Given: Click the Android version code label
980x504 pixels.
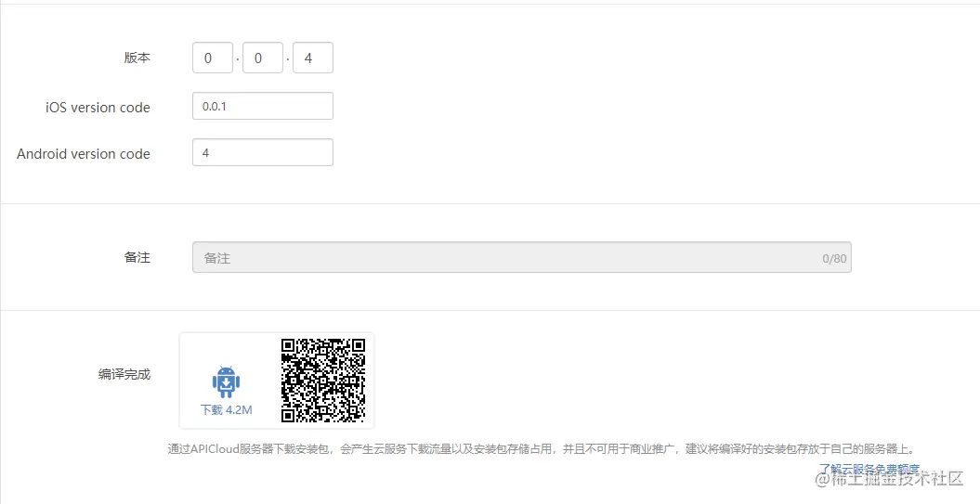Looking at the screenshot, I should coord(83,154).
